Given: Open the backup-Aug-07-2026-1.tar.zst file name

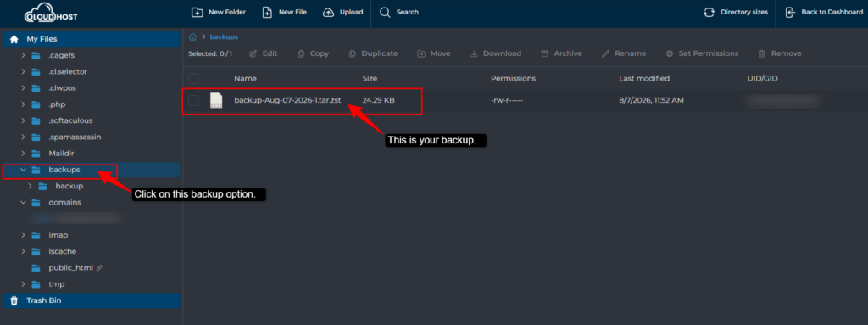Looking at the screenshot, I should point(288,100).
